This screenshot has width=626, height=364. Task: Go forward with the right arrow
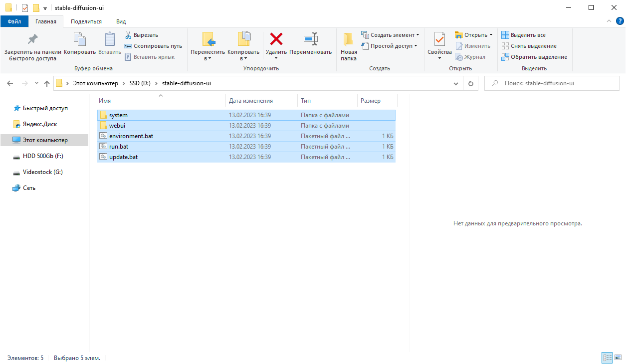coord(25,83)
